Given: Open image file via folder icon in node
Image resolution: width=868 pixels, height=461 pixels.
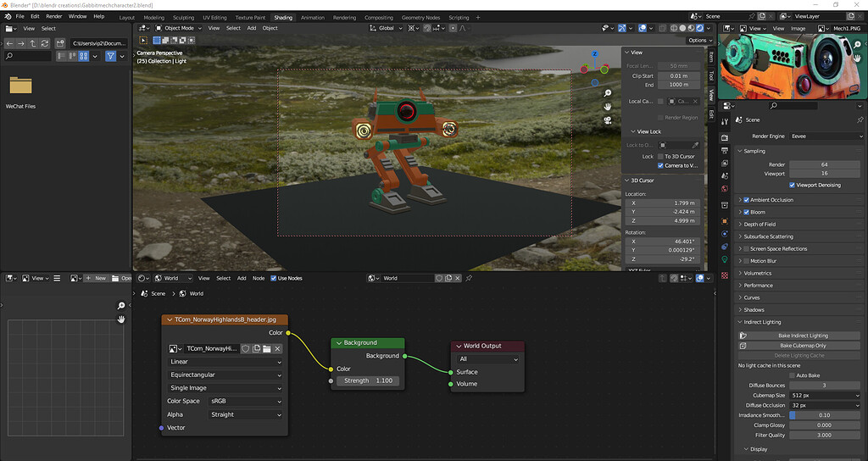Looking at the screenshot, I should point(266,348).
